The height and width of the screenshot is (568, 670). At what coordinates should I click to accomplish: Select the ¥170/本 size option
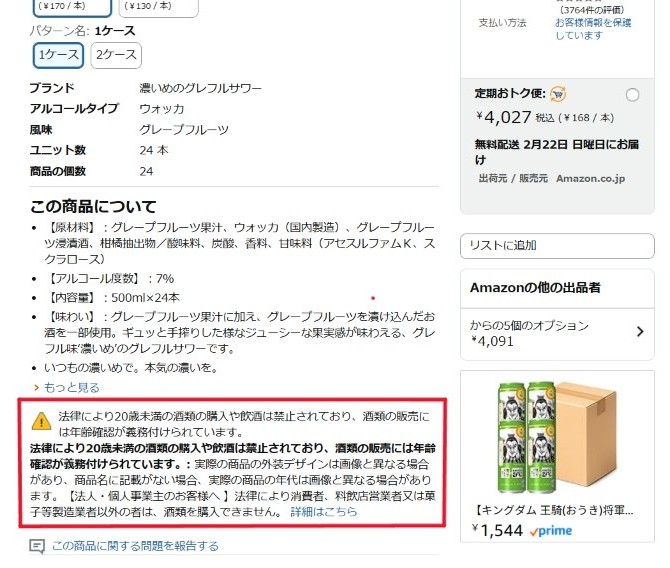[72, 7]
